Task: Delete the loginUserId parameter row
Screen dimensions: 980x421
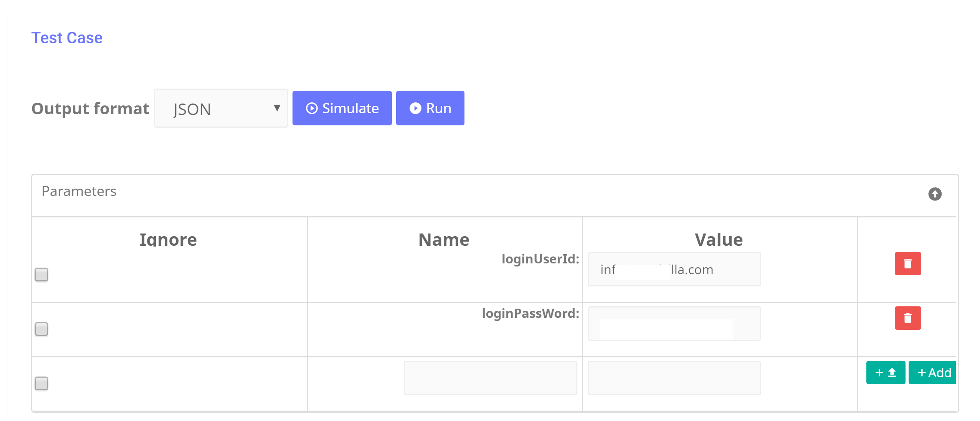Action: tap(907, 263)
